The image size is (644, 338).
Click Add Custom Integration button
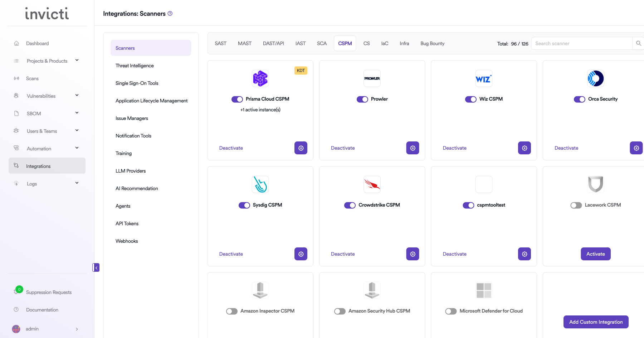pos(596,322)
